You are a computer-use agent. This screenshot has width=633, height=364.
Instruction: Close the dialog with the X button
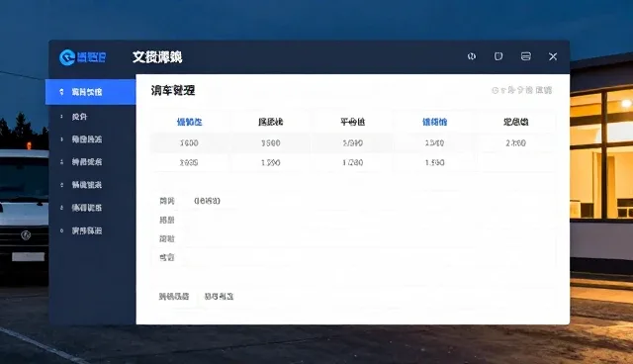click(553, 56)
